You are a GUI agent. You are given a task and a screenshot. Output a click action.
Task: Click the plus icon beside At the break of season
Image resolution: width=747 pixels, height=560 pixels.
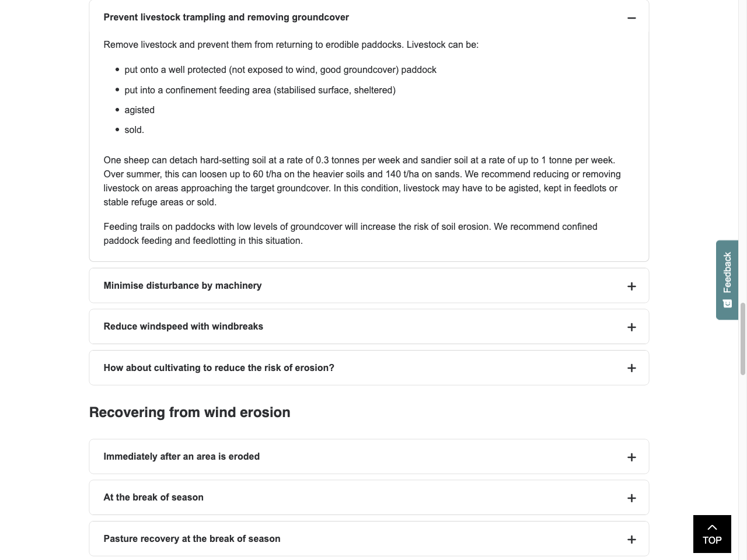tap(631, 498)
